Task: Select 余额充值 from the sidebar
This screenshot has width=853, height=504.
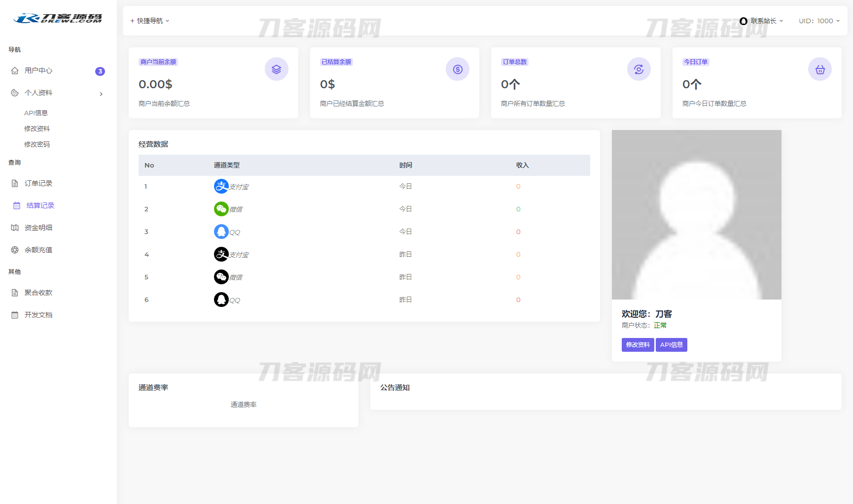Action: point(38,250)
